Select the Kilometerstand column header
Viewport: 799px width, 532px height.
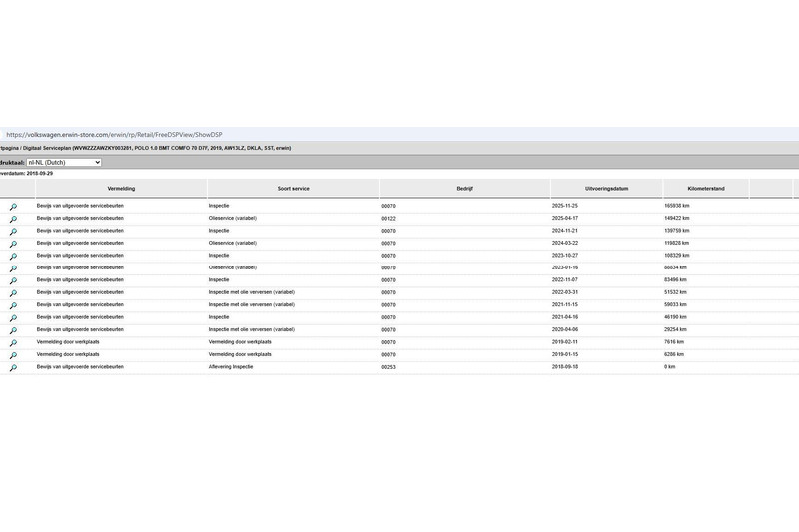click(705, 188)
